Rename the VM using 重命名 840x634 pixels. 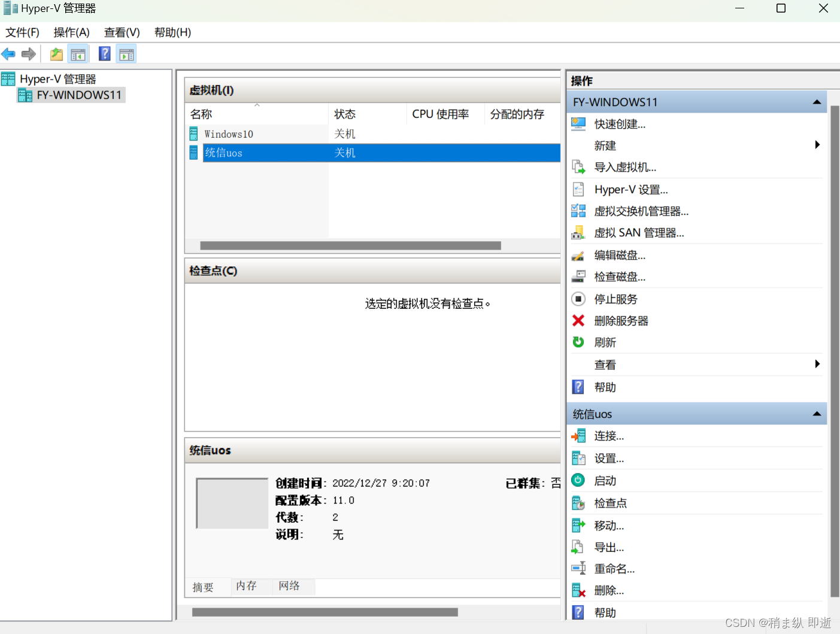[578, 568]
